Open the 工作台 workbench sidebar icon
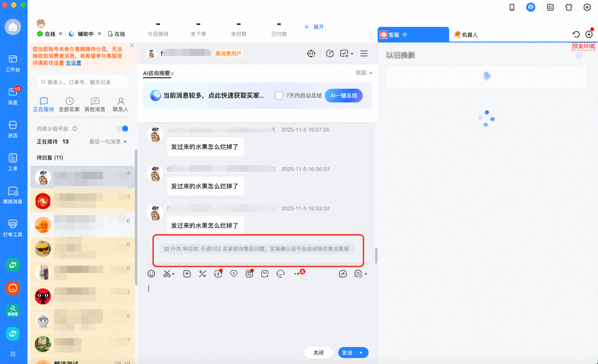This screenshot has height=364, width=598. pyautogui.click(x=13, y=63)
